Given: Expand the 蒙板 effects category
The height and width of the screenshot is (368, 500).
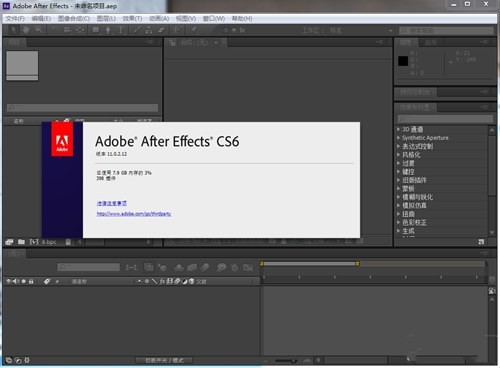Looking at the screenshot, I should click(399, 188).
